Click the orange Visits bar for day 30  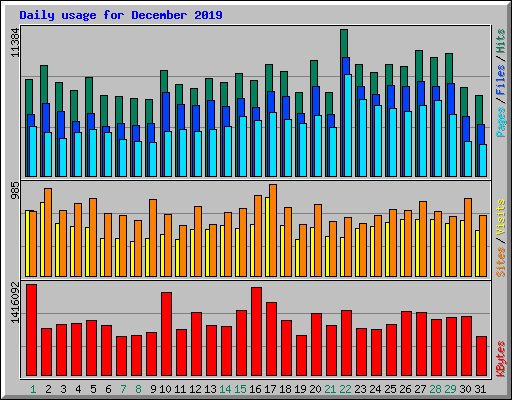[x=468, y=237]
